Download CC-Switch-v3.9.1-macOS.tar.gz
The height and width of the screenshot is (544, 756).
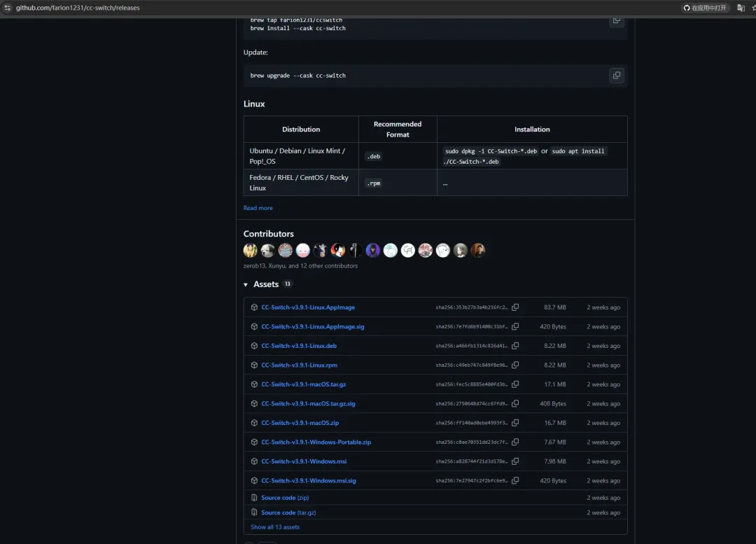(x=304, y=384)
